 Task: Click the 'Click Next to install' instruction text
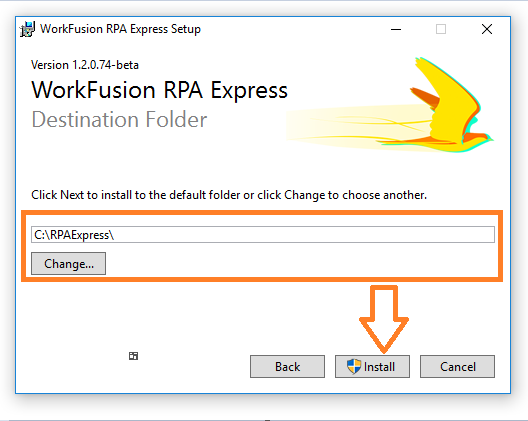coord(229,195)
